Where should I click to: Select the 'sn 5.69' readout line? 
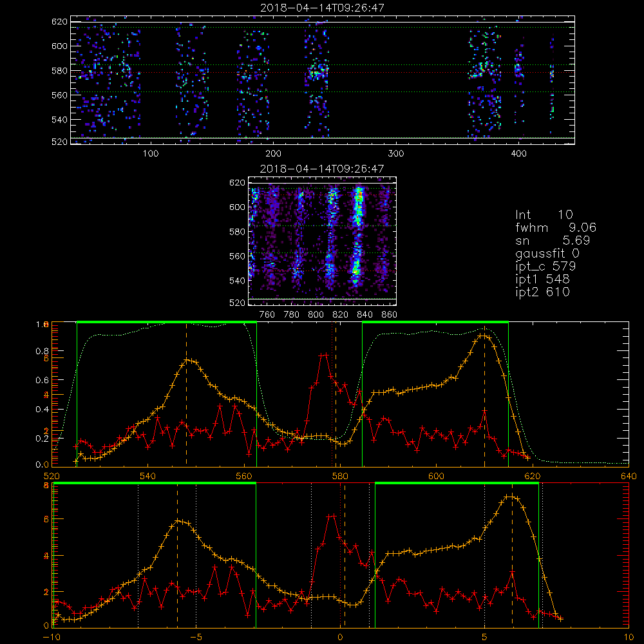click(553, 240)
